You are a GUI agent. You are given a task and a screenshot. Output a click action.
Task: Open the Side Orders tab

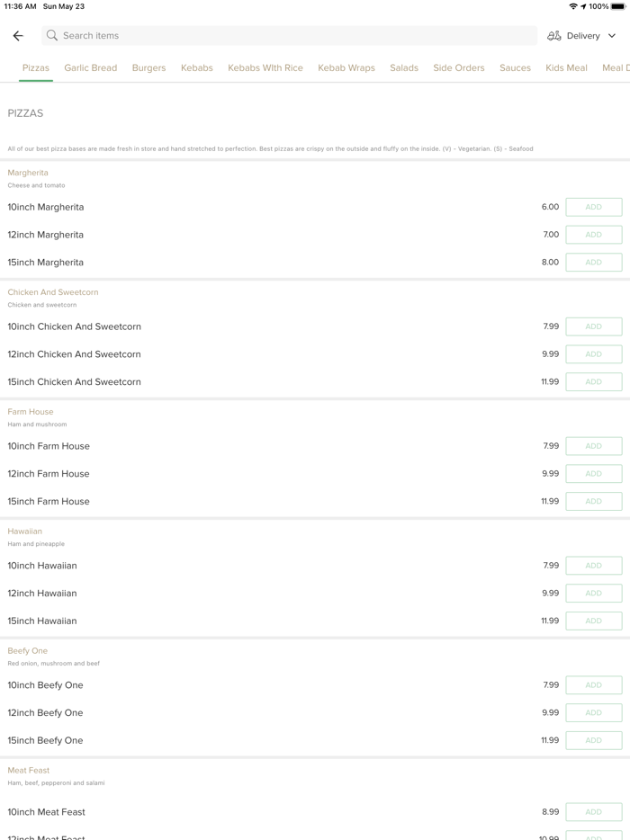(x=459, y=68)
